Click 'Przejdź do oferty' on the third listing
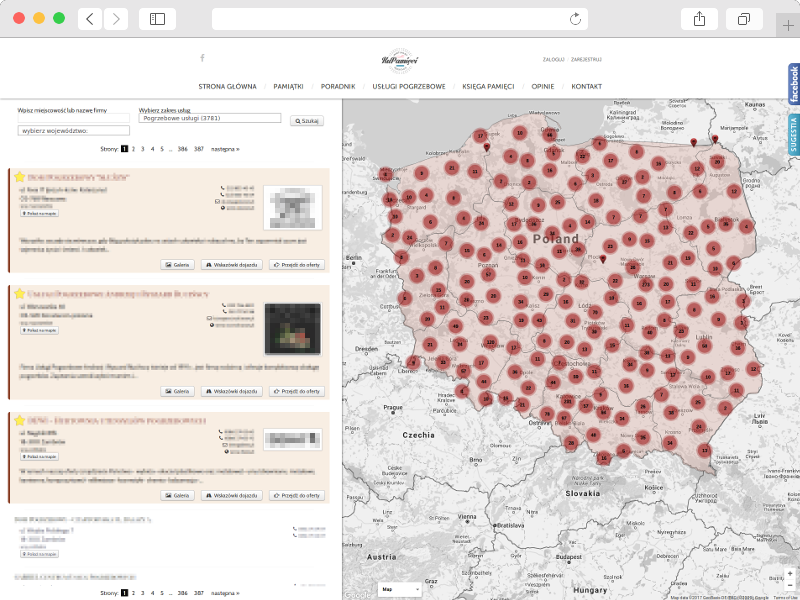The width and height of the screenshot is (800, 600). pyautogui.click(x=297, y=495)
